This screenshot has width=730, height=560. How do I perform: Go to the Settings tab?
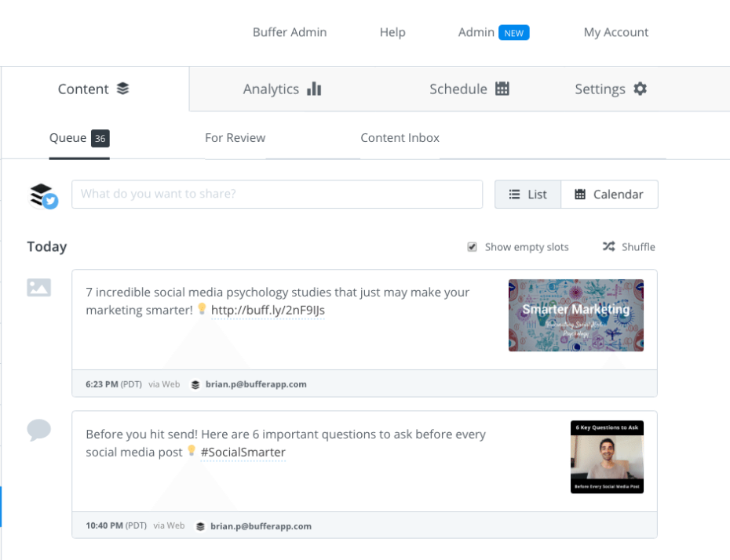[x=611, y=89]
